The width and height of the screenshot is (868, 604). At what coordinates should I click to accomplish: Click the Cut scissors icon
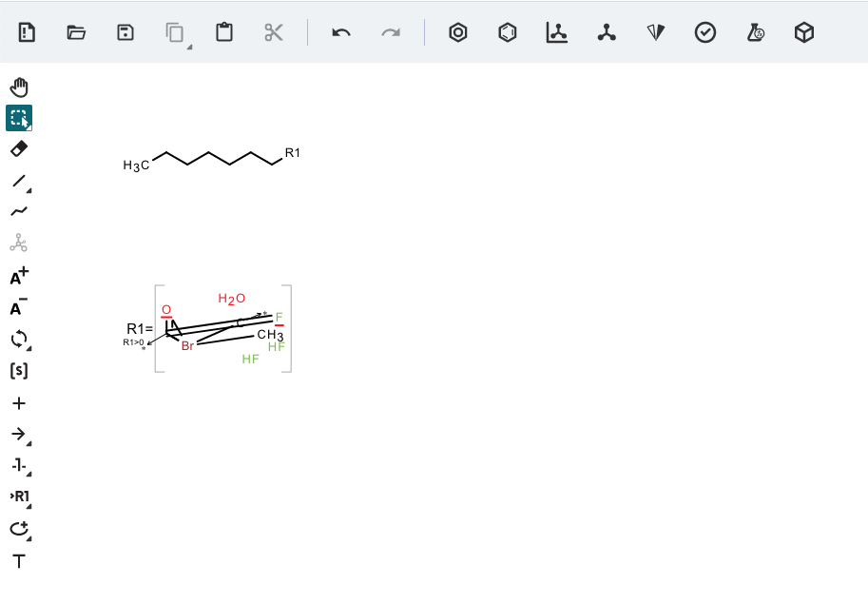point(274,32)
